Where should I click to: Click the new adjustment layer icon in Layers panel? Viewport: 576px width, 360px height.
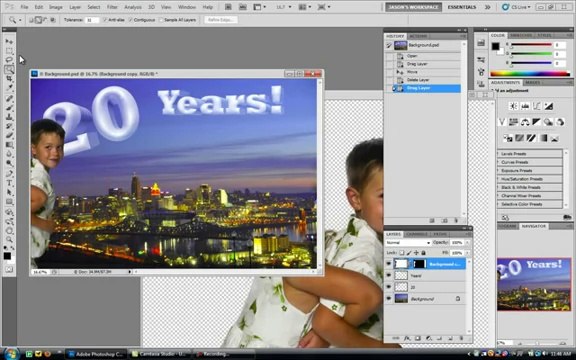[429, 338]
